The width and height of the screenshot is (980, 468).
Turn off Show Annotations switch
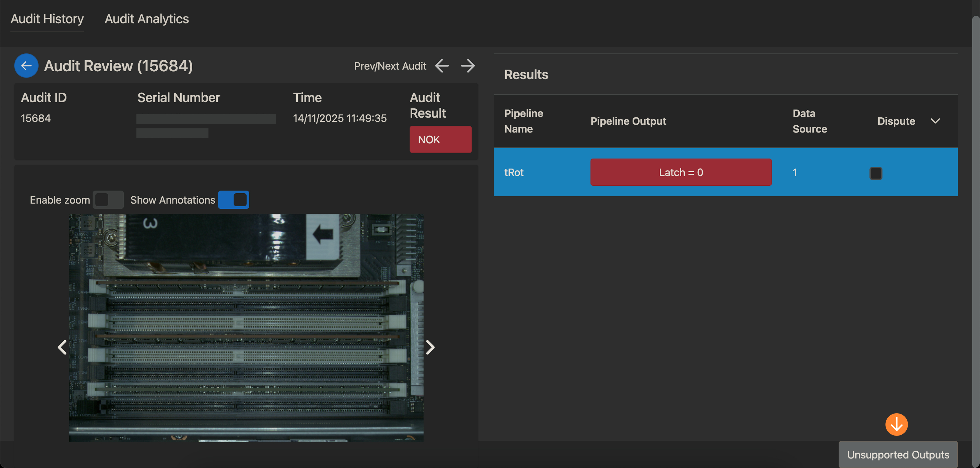click(234, 199)
